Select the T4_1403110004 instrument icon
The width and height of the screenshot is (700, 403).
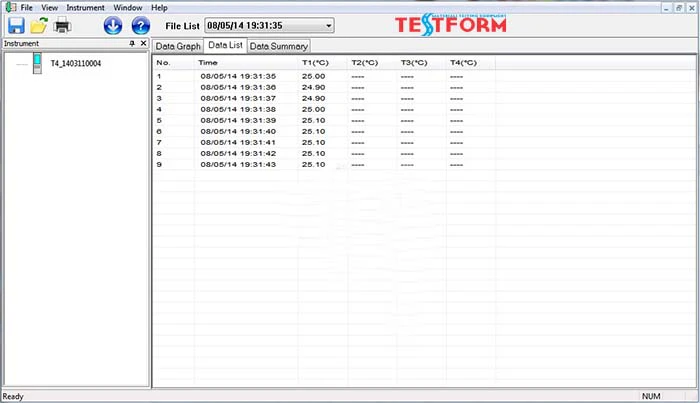point(38,64)
